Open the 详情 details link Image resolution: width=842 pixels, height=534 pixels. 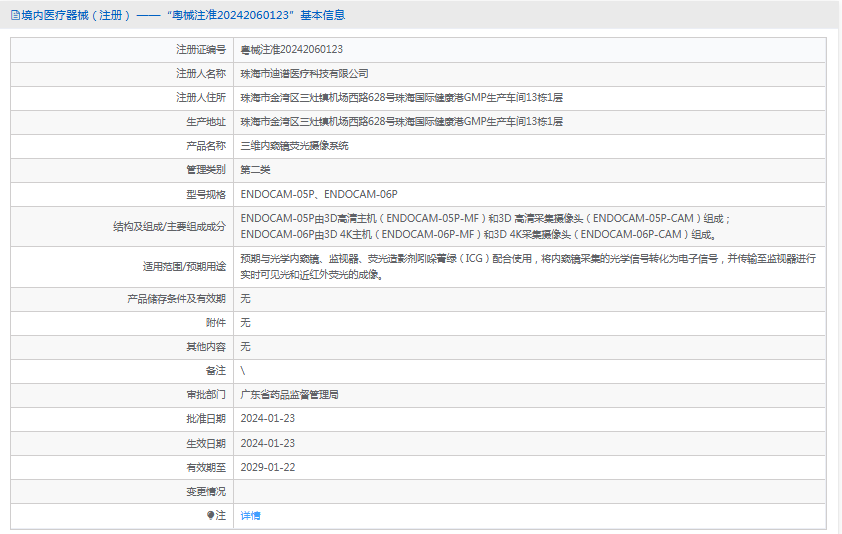[250, 516]
